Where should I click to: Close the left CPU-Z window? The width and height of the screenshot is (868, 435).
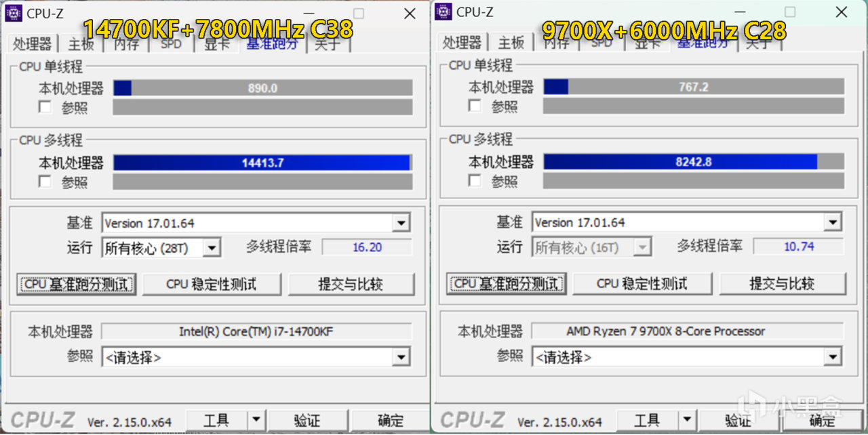pos(410,14)
